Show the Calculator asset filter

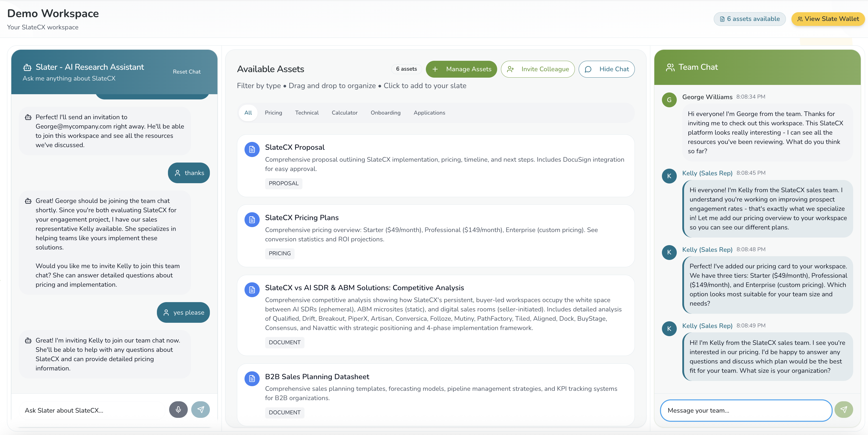tap(344, 113)
